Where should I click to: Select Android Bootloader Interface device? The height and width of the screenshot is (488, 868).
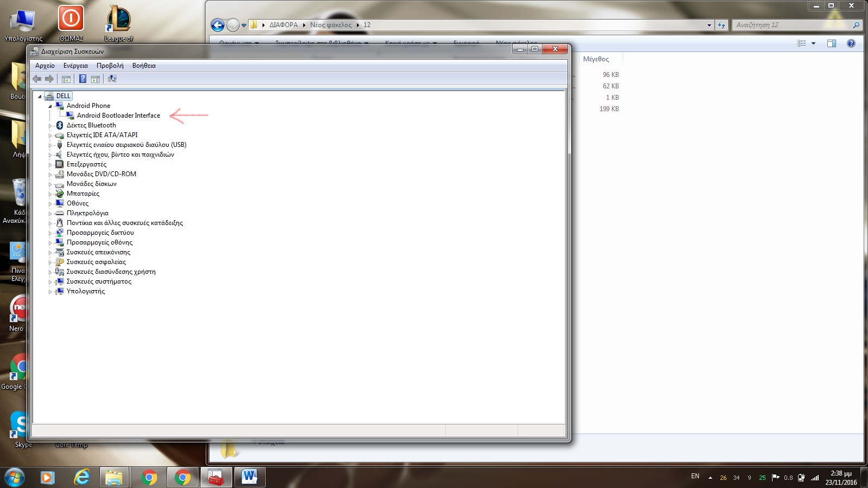118,115
